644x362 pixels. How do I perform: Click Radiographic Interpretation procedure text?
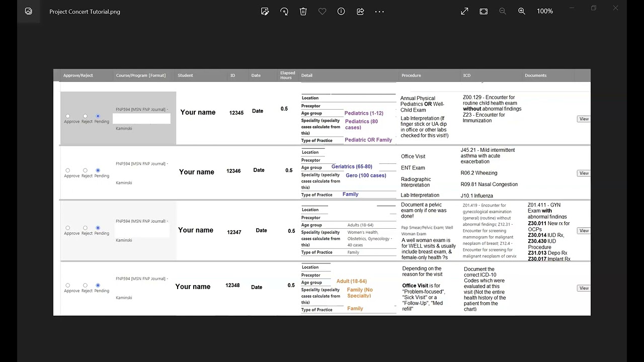[416, 182]
